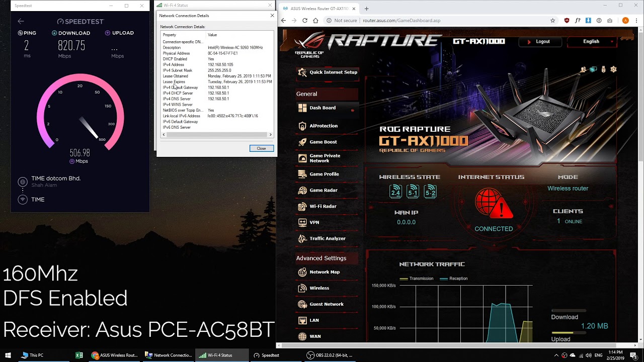Screen dimensions: 644x362
Task: Open the Wireless settings page
Action: (327, 288)
